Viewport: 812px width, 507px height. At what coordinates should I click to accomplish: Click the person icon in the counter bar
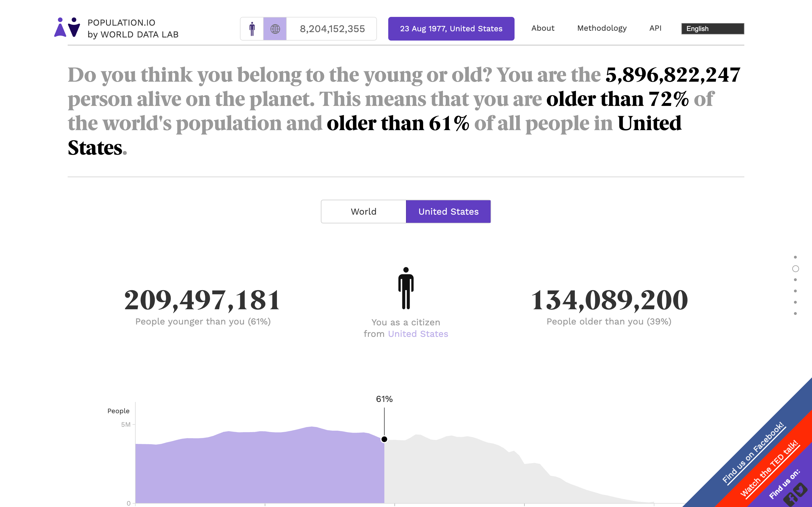[252, 28]
